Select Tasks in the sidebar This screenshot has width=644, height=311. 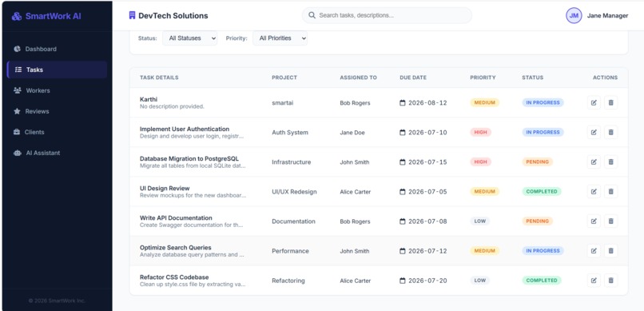(x=57, y=70)
